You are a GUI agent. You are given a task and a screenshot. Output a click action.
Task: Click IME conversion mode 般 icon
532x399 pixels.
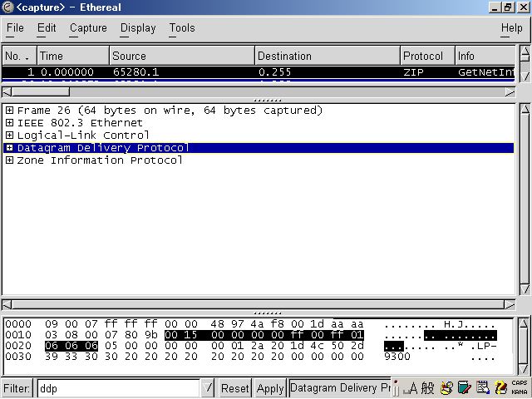(427, 388)
